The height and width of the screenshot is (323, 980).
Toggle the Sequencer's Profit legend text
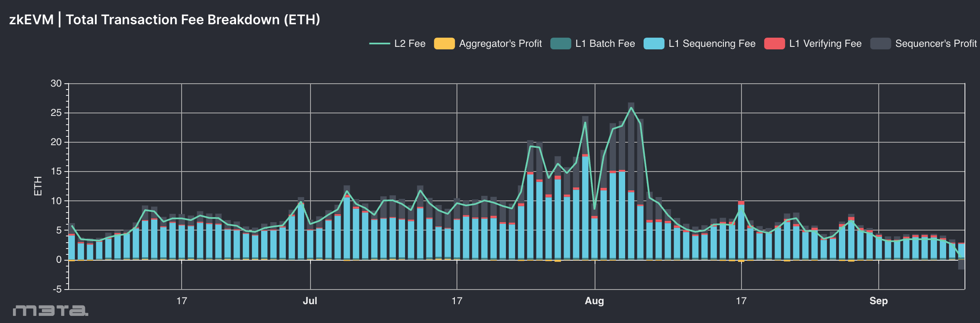(x=936, y=44)
